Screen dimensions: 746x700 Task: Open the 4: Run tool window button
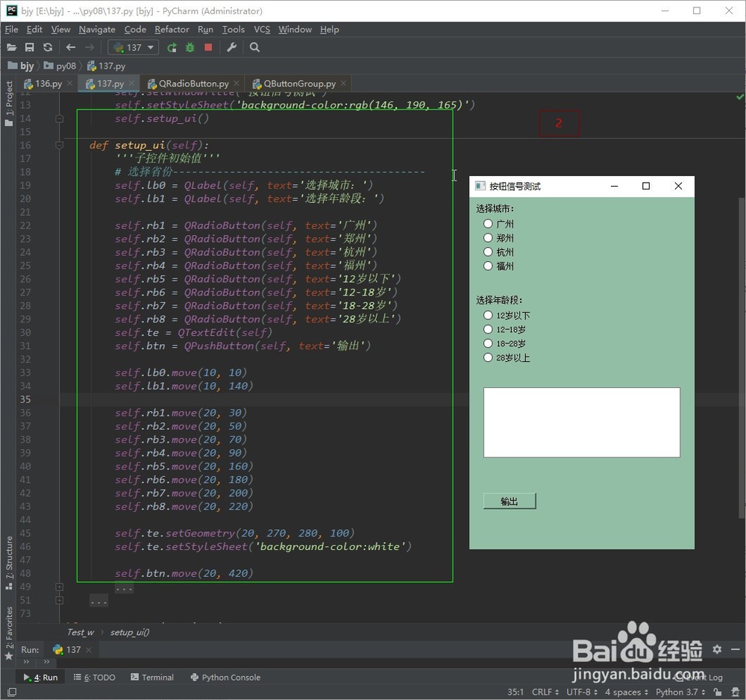40,677
